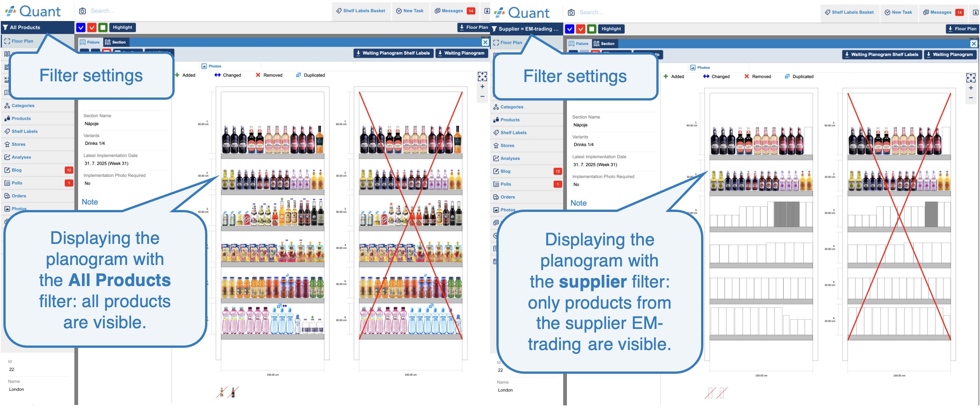Open Stores in the left screenshot sidebar
Screen dimensions: 980x408
(x=37, y=145)
